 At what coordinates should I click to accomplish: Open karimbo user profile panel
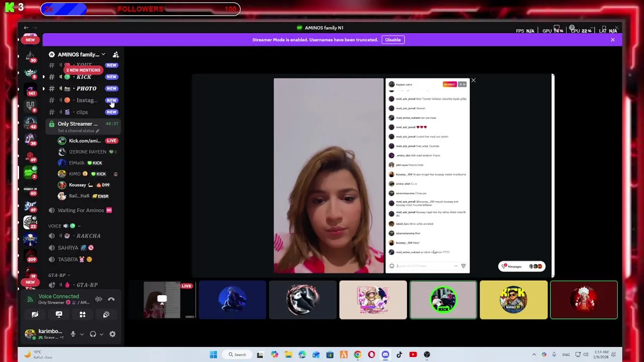pyautogui.click(x=44, y=334)
